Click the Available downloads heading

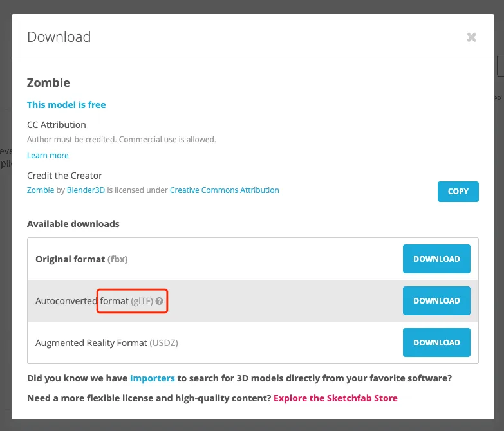73,225
